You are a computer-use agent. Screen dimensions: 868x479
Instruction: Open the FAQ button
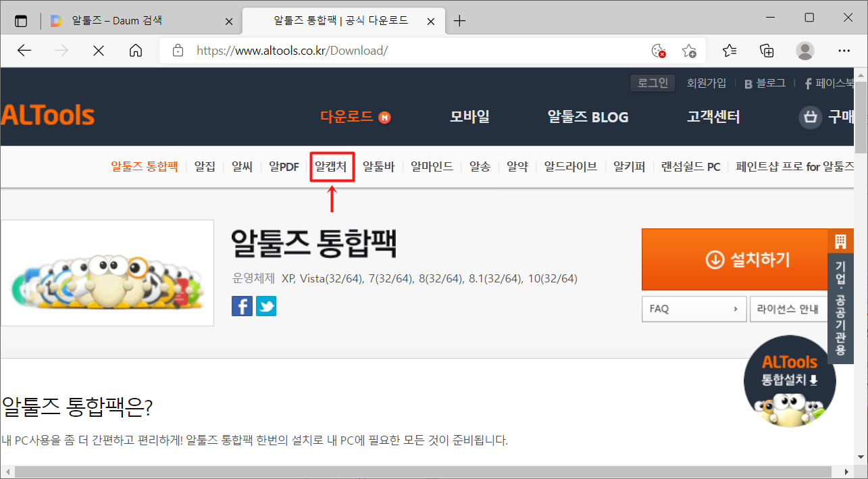coord(694,309)
